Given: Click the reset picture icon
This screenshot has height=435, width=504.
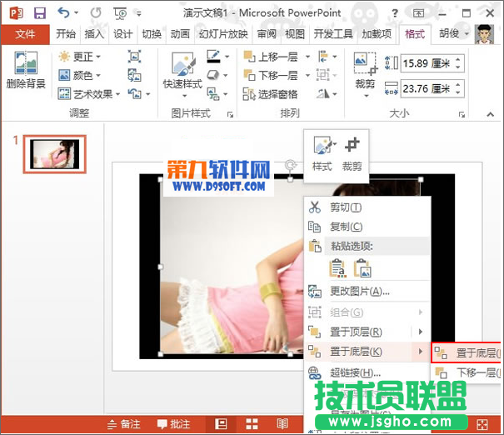Looking at the screenshot, I should click(135, 94).
